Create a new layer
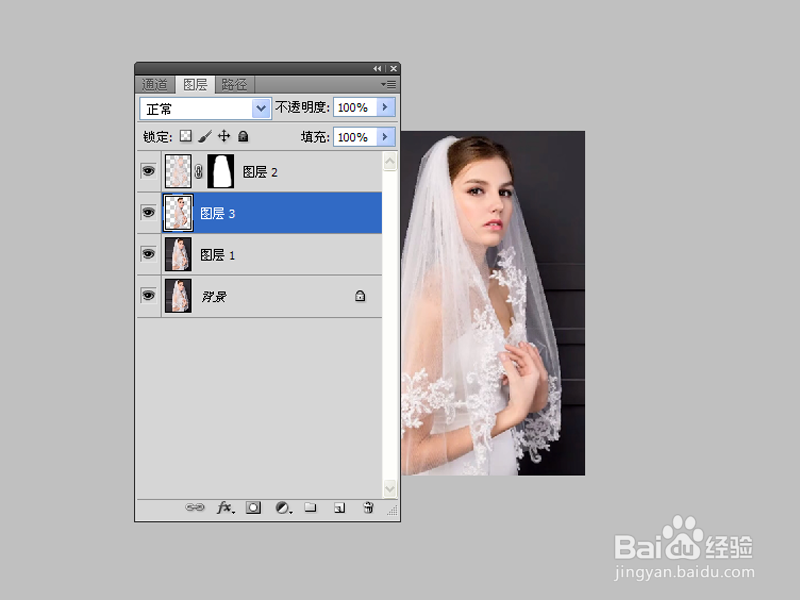The image size is (800, 600). 339,508
